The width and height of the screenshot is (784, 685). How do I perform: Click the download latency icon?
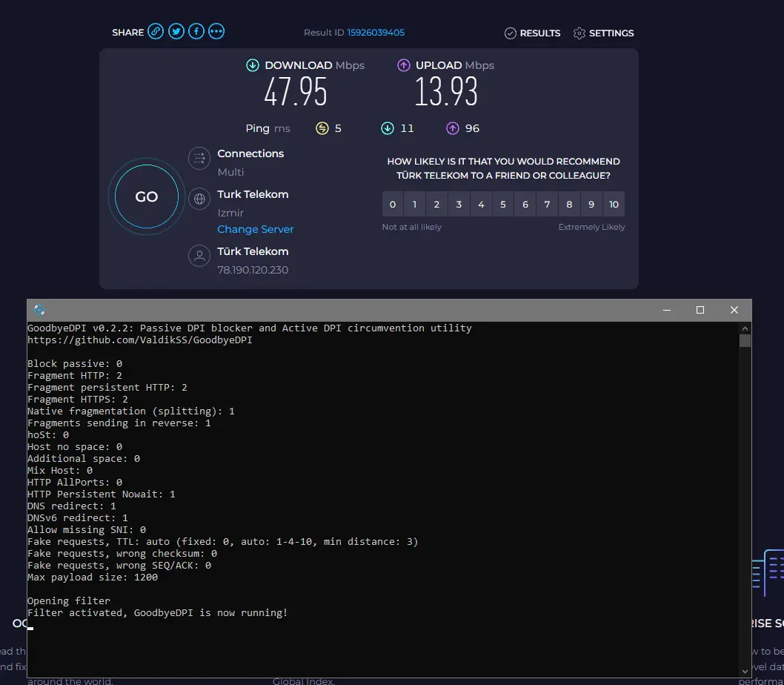[x=388, y=128]
